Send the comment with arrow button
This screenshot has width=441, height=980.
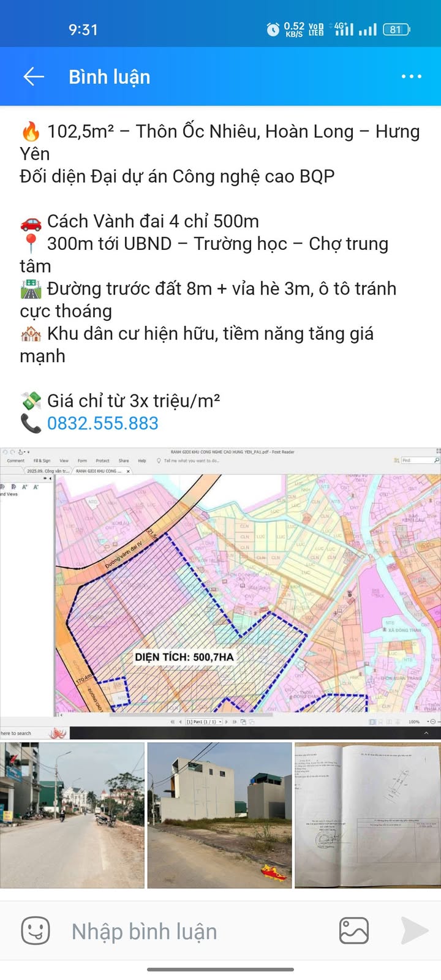click(x=415, y=931)
